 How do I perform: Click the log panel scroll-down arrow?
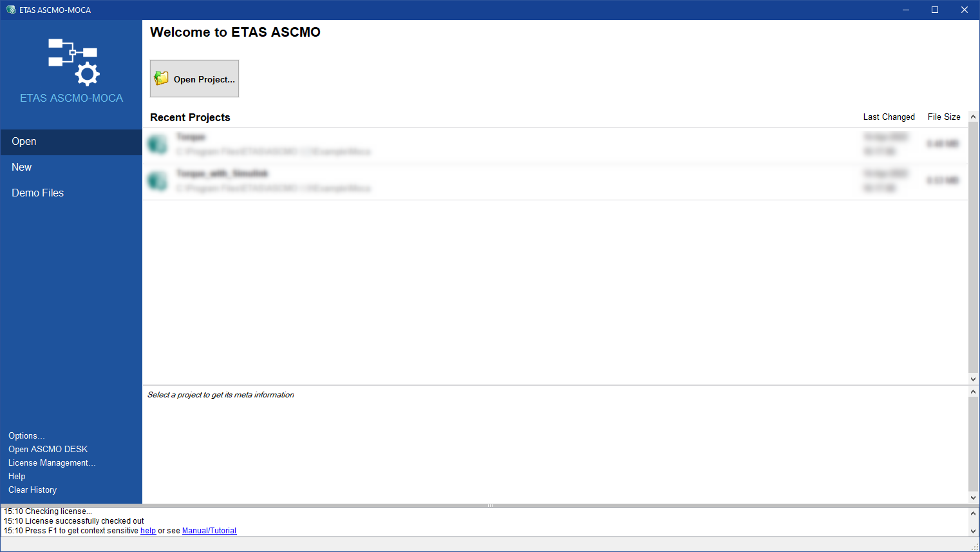click(x=973, y=531)
